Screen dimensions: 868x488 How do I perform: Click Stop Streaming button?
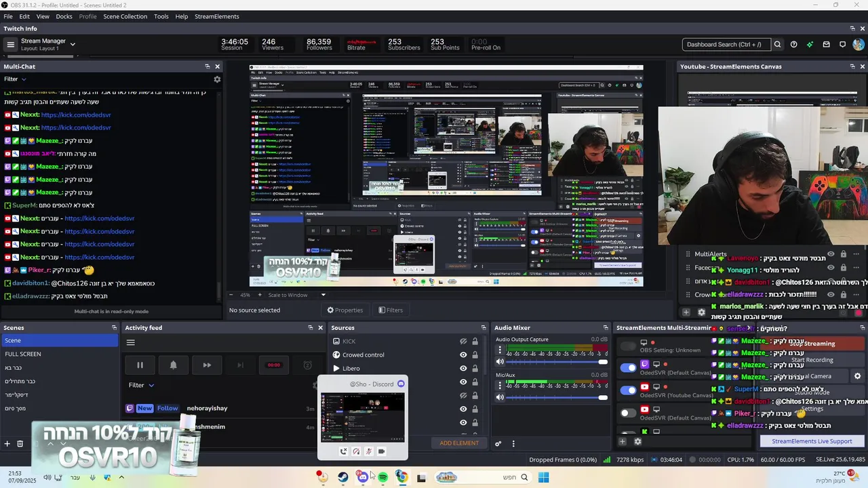tap(814, 344)
